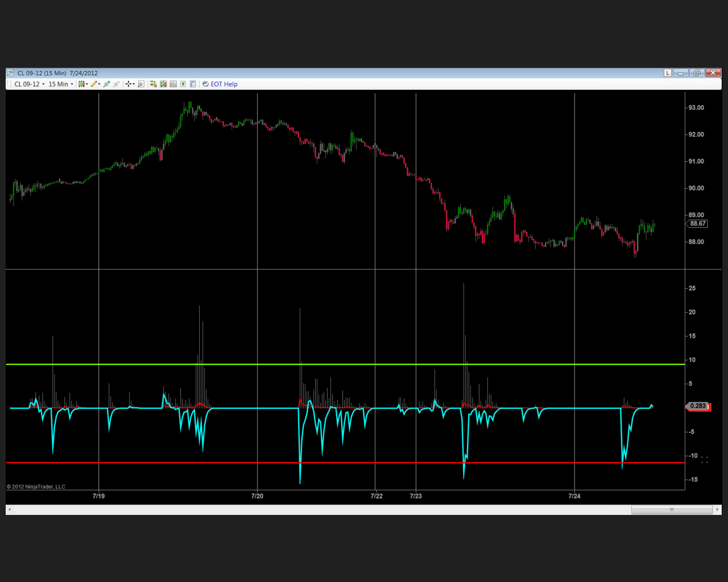The height and width of the screenshot is (582, 728).
Task: Open the 15 Min interval dropdown
Action: tap(61, 84)
